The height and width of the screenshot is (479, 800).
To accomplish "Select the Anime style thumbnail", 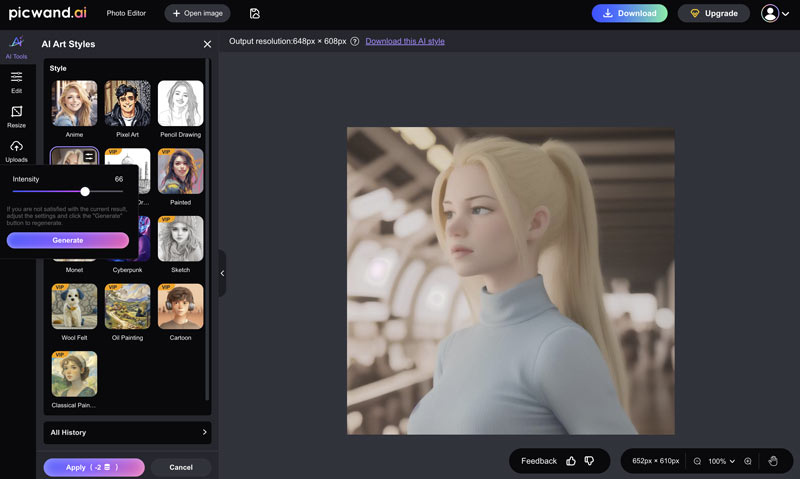I will [74, 103].
